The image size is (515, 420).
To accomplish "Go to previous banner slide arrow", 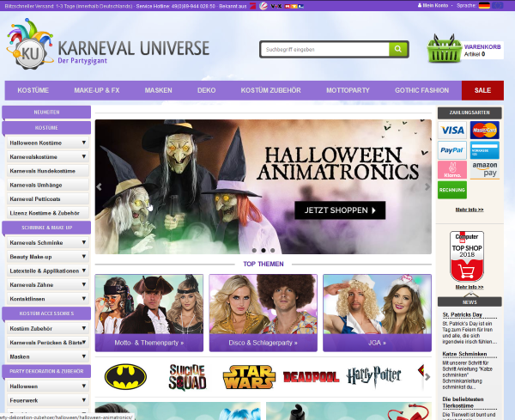I will (x=100, y=187).
